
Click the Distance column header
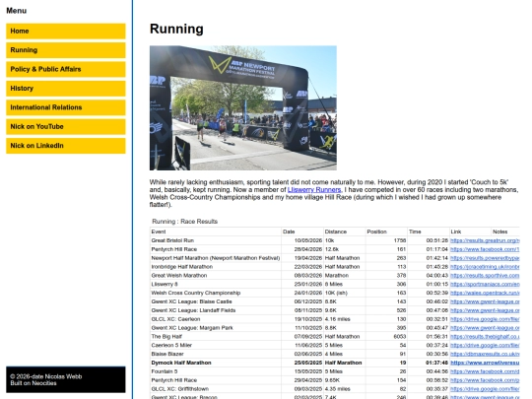345,232
